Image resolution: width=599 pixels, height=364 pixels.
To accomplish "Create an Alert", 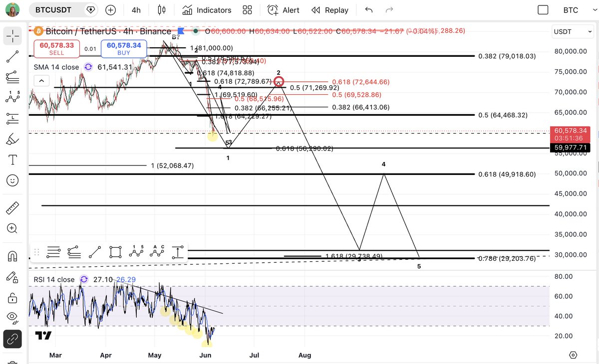I will 283,10.
